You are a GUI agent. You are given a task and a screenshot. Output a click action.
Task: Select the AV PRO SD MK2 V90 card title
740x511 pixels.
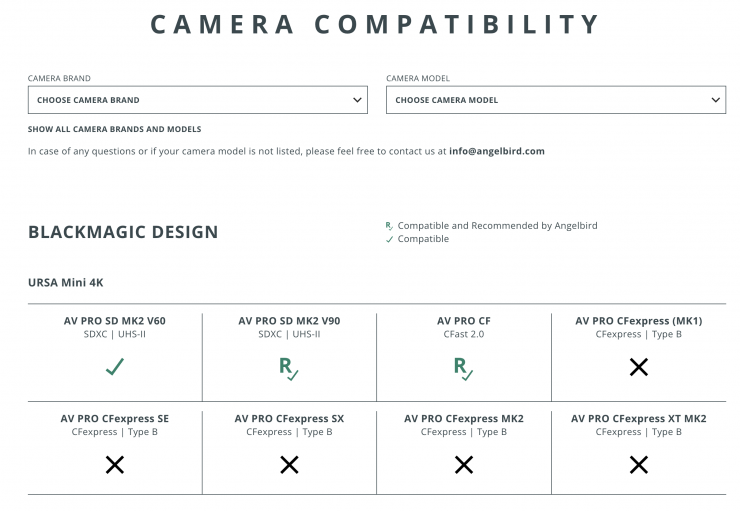[289, 321]
